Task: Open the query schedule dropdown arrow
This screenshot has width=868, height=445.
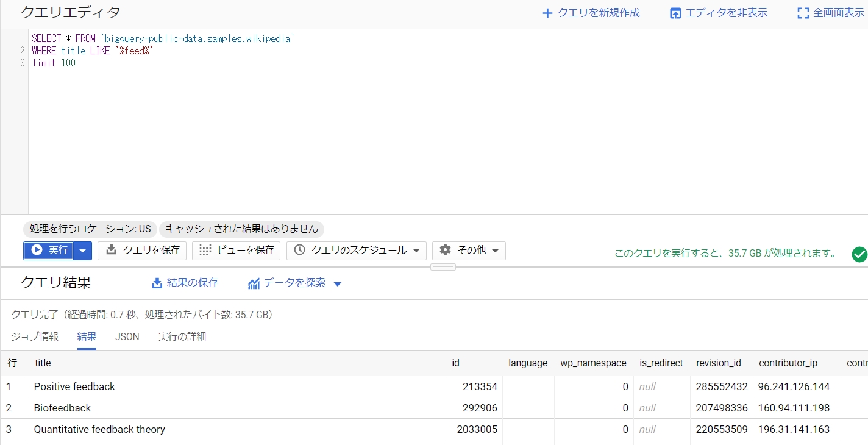Action: pos(416,251)
